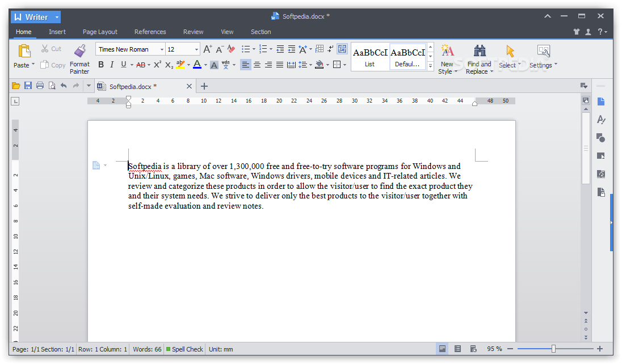Screen dimensions: 622x364
Task: Open file using the folder icon
Action: (x=16, y=86)
